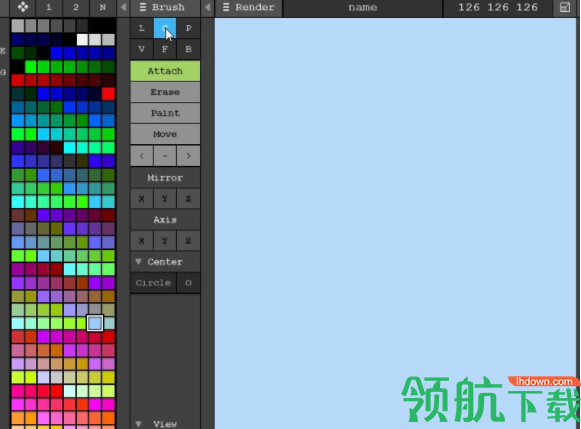Click the four-diamond palette icon at top left

pos(23,7)
